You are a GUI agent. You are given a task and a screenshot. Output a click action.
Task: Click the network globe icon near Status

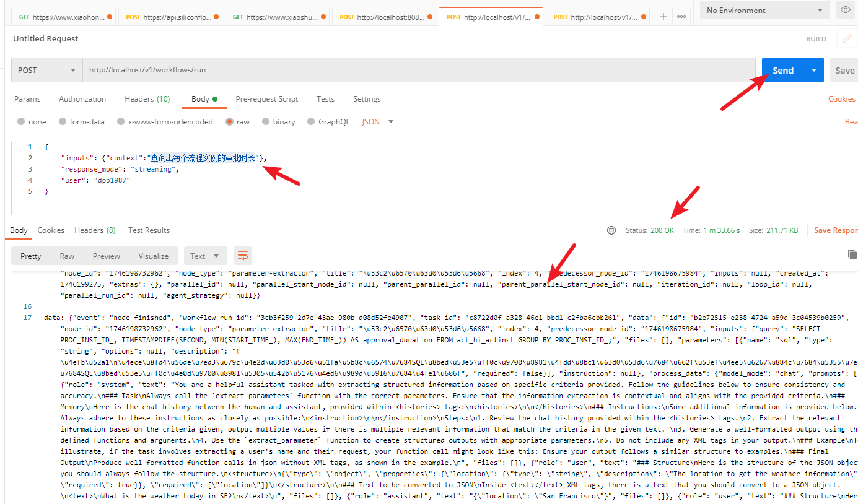[611, 230]
